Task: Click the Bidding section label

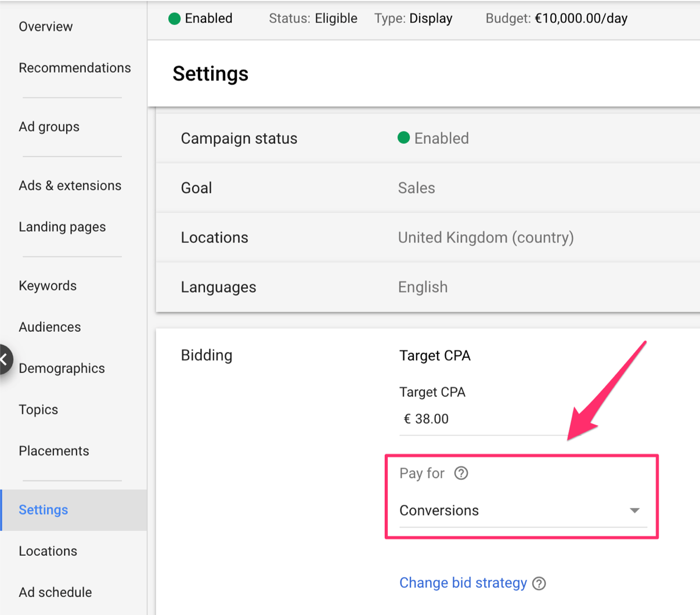Action: 207,355
